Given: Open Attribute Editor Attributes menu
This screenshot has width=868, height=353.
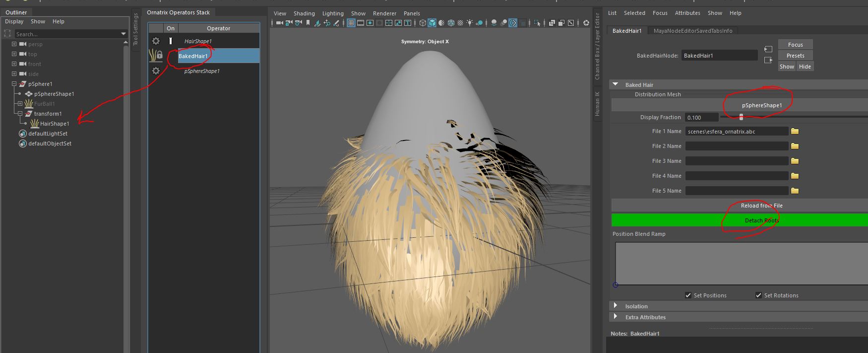Looking at the screenshot, I should click(687, 13).
